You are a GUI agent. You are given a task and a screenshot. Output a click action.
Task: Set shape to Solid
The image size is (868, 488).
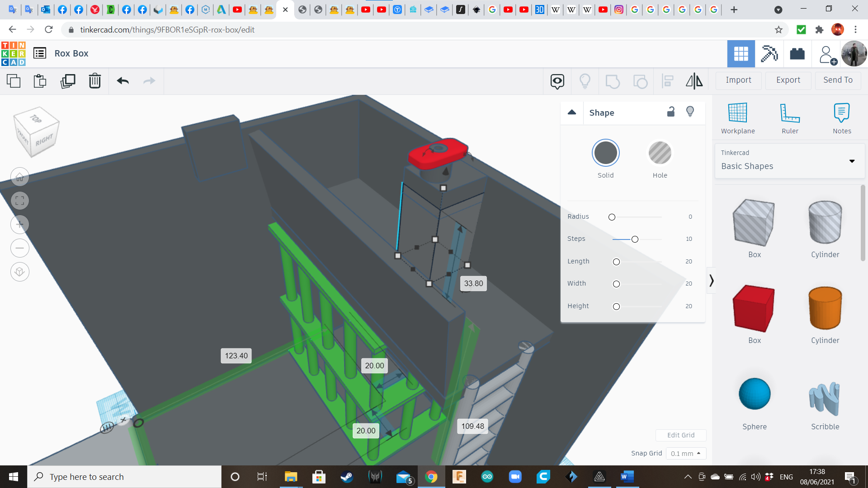605,153
